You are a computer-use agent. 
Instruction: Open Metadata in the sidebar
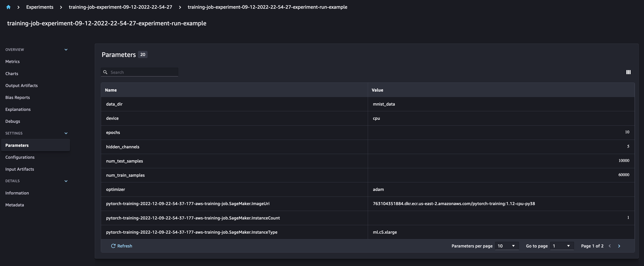[x=15, y=205]
